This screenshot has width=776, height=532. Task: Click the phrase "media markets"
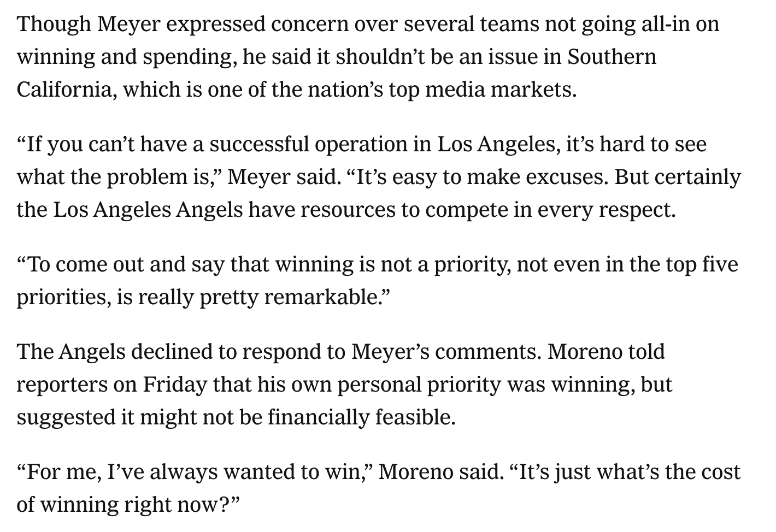click(x=499, y=90)
